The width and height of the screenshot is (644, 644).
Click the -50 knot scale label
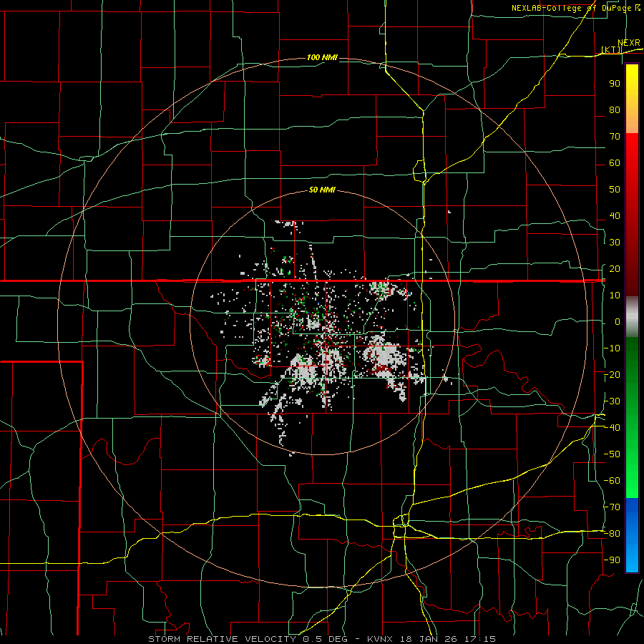[x=612, y=454]
